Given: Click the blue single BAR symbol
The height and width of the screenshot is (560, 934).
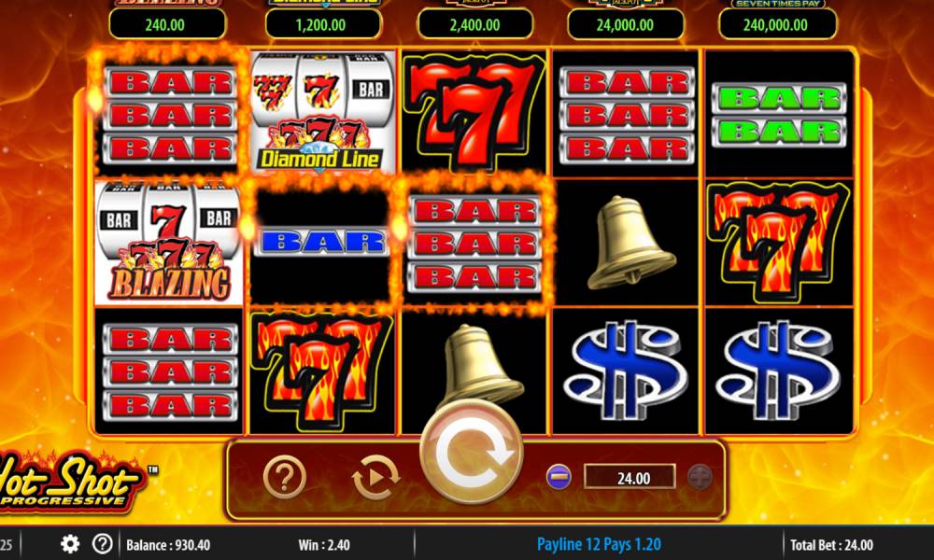Looking at the screenshot, I should [321, 243].
